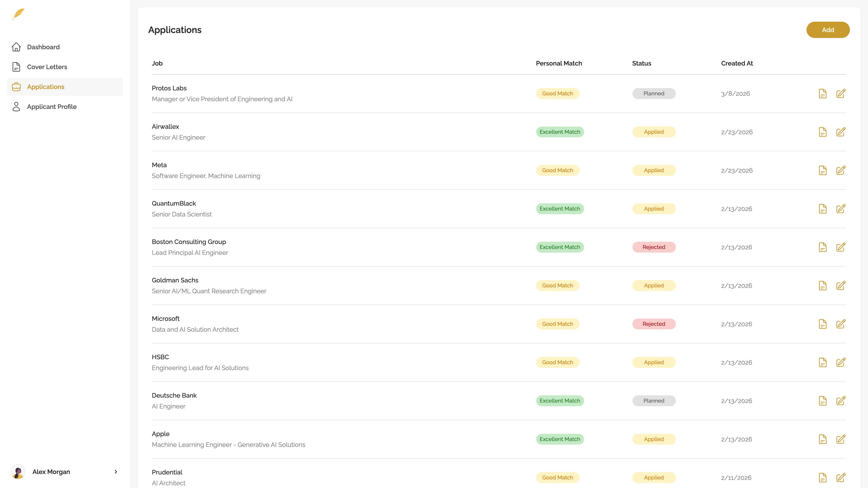Click the Alex Morgan user name
This screenshot has width=868, height=488.
pos(51,472)
